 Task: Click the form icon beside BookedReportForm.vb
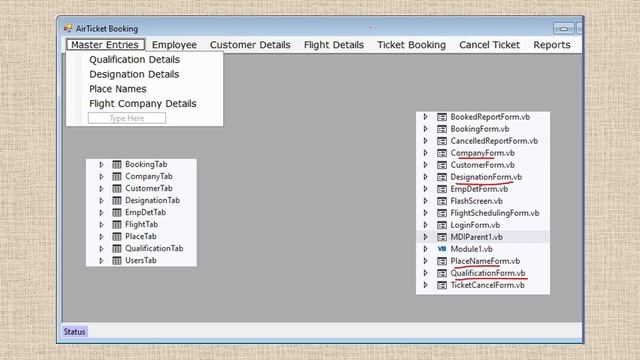[x=442, y=117]
